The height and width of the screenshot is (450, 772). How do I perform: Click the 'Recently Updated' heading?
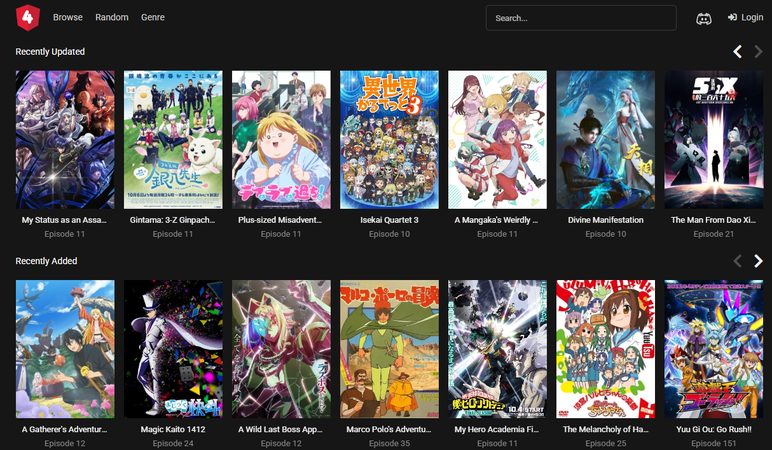click(x=50, y=52)
